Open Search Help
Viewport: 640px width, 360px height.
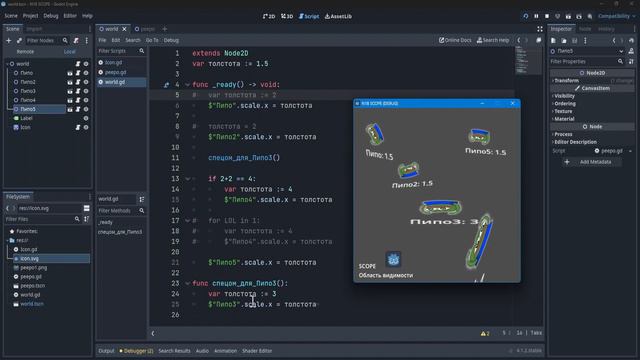[493, 40]
